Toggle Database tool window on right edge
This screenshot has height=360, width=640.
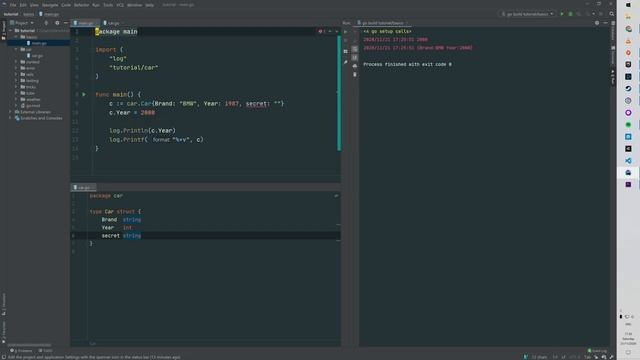tap(613, 31)
